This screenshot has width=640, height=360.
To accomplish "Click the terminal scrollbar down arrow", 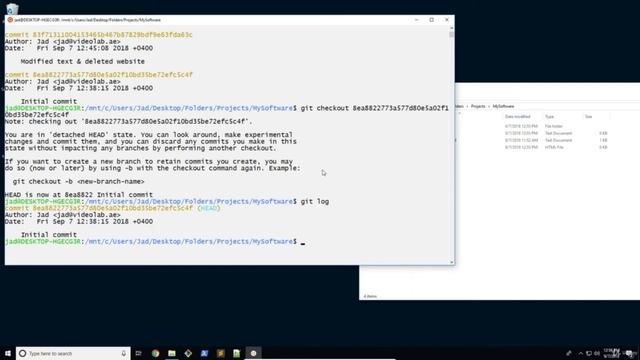I will click(451, 262).
